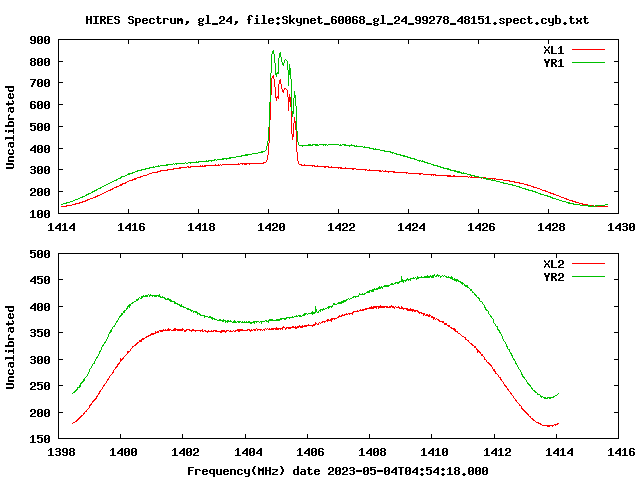The width and height of the screenshot is (640, 480).
Task: Click the XL1 legend label
Action: pyautogui.click(x=553, y=50)
